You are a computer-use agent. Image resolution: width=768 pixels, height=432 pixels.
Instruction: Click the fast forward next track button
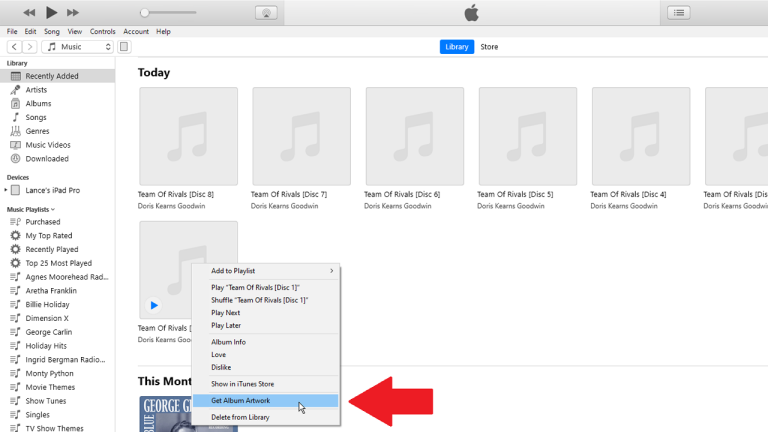[x=72, y=13]
